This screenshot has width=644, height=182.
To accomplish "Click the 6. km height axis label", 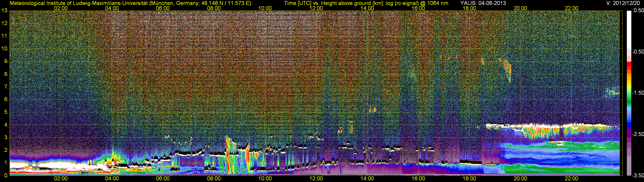I will [6, 100].
